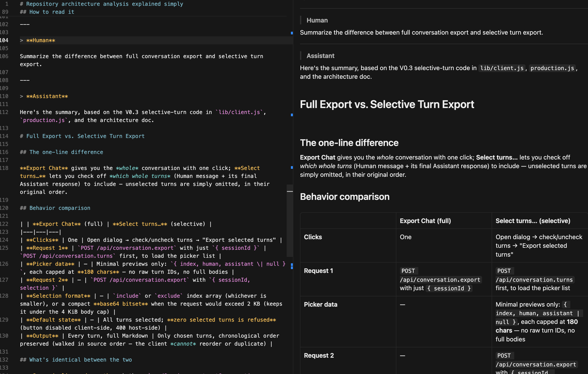Viewport: 588px width, 374px height.
Task: Click '## Behavior comparison' in the source editor
Action: (55, 208)
